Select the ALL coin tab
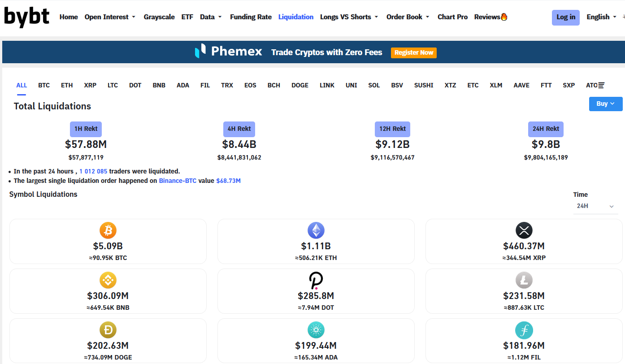This screenshot has width=625, height=364. [x=22, y=85]
